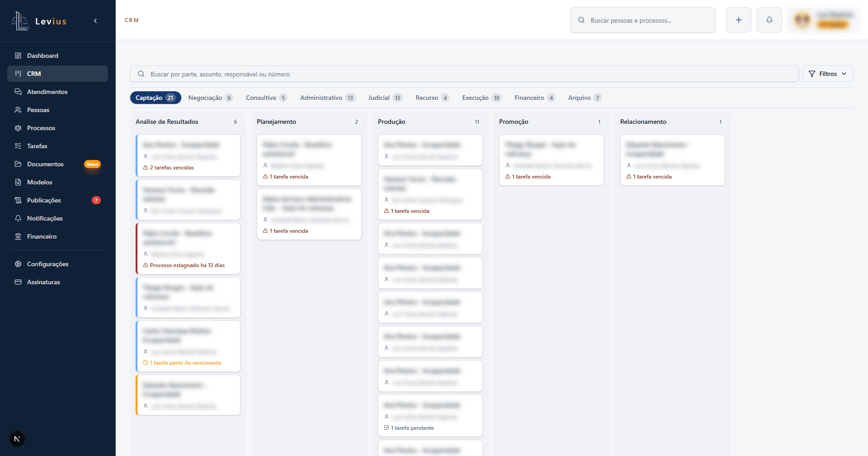Click 1 tarefa perto do vencimento warning

[x=182, y=363]
